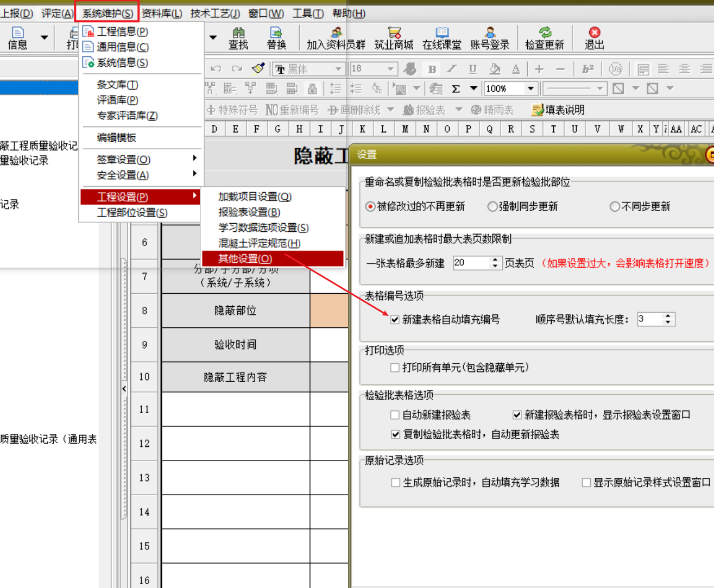Click the 隐蔽部位 table cell

tap(235, 311)
